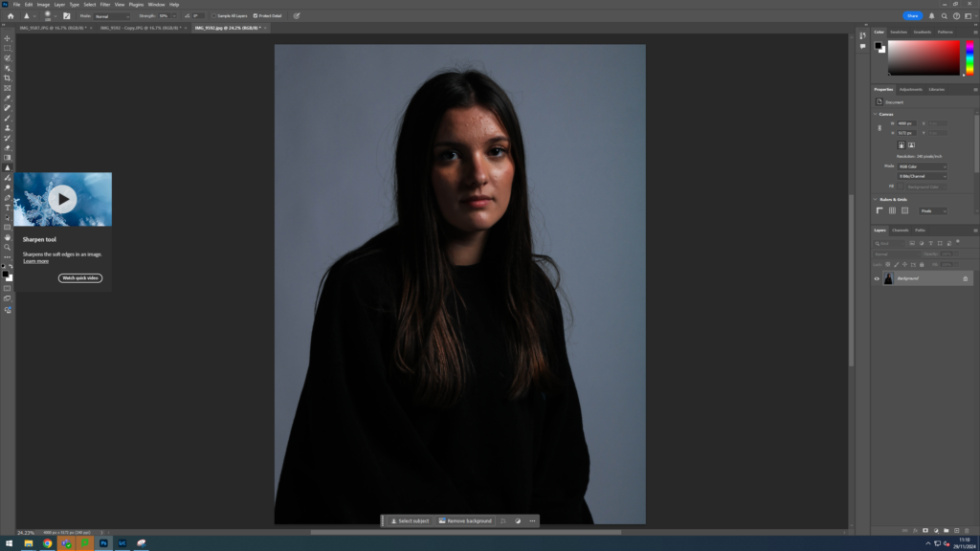Select the Clone Stamp tool
980x551 pixels.
tap(8, 128)
